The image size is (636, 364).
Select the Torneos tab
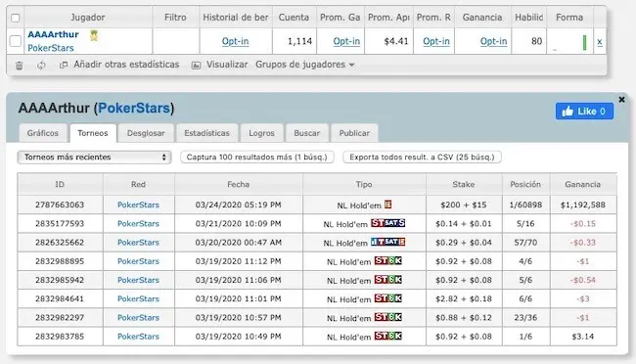click(93, 133)
